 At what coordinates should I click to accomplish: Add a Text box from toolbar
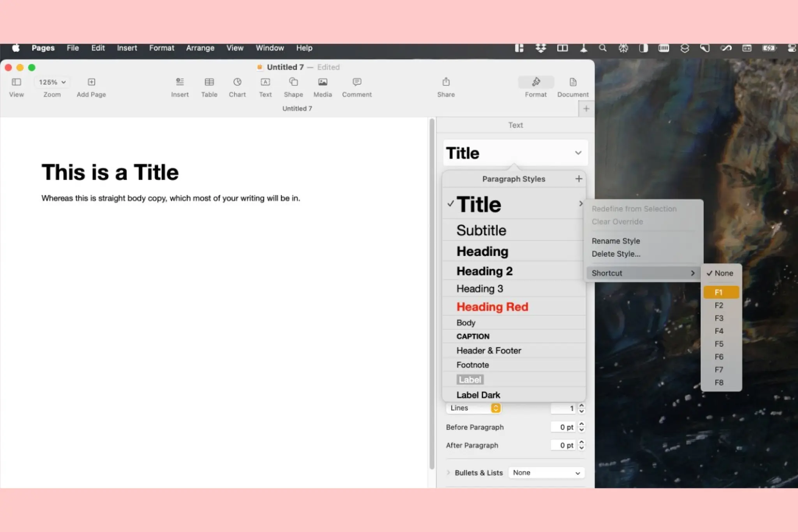click(265, 82)
